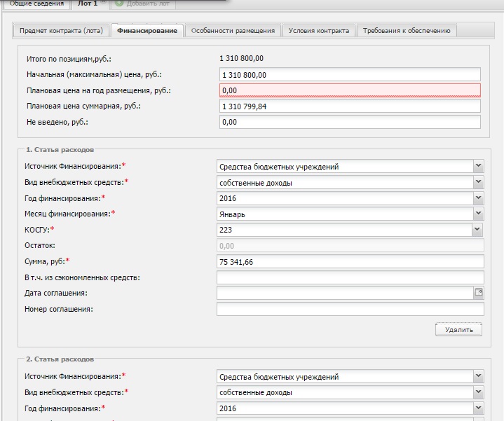The image size is (504, 421).
Task: Open the calendar picker for Дата соглашения
Action: tap(479, 293)
